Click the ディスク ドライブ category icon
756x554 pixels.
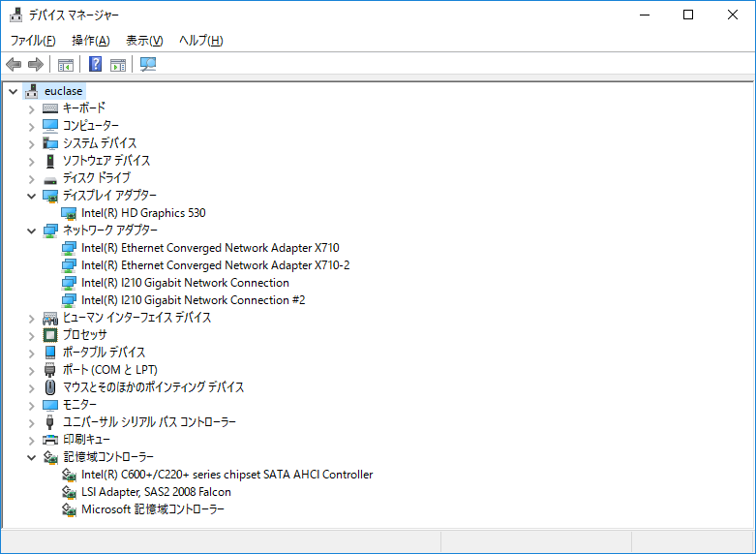[50, 180]
